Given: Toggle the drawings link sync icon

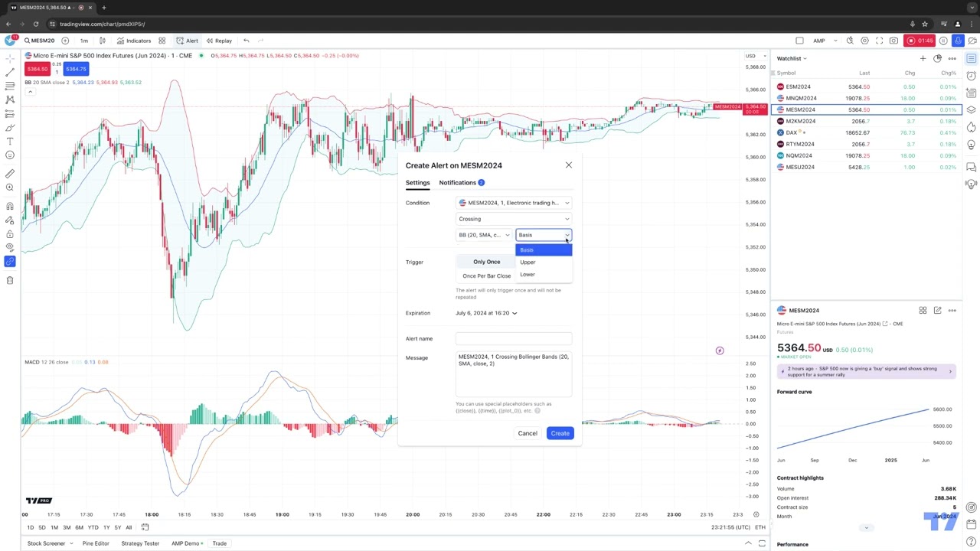Looking at the screenshot, I should [x=10, y=262].
